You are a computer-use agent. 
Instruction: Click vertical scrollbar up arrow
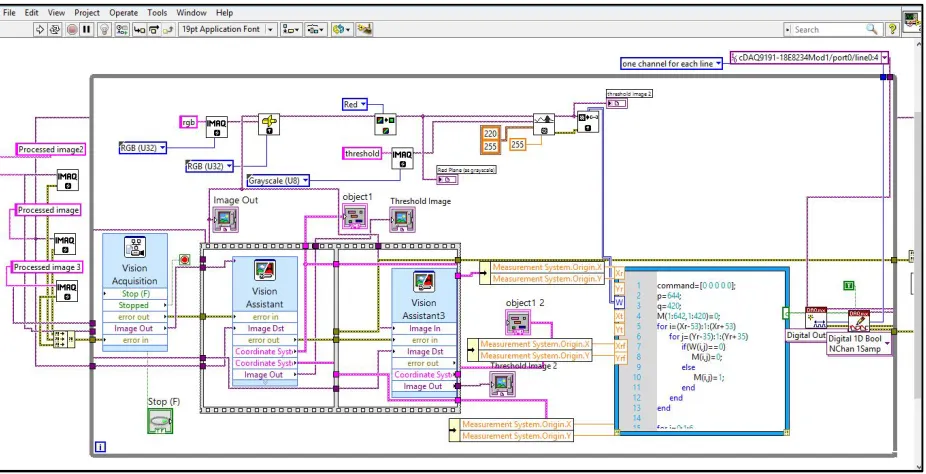[920, 45]
